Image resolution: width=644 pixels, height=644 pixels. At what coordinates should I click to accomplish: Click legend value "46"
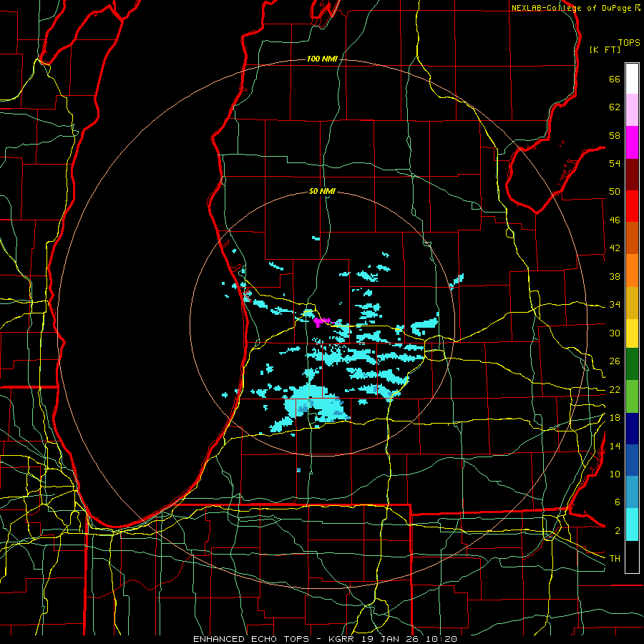click(615, 220)
